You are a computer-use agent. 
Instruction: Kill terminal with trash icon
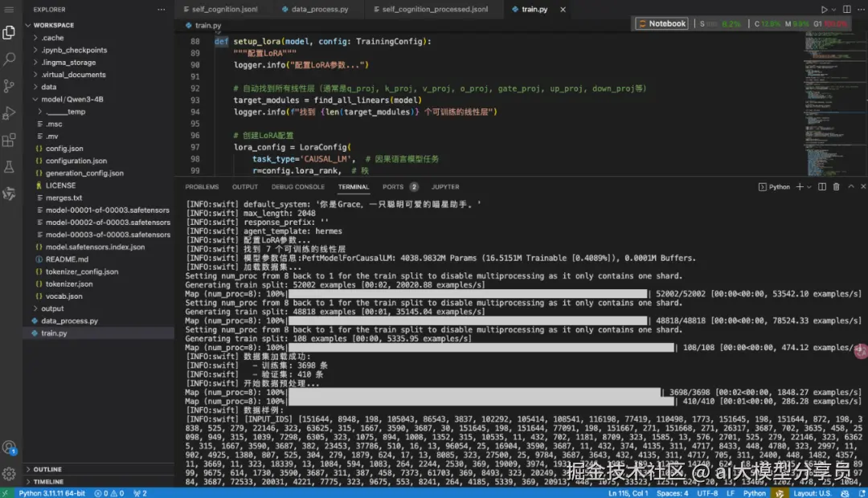pos(837,187)
